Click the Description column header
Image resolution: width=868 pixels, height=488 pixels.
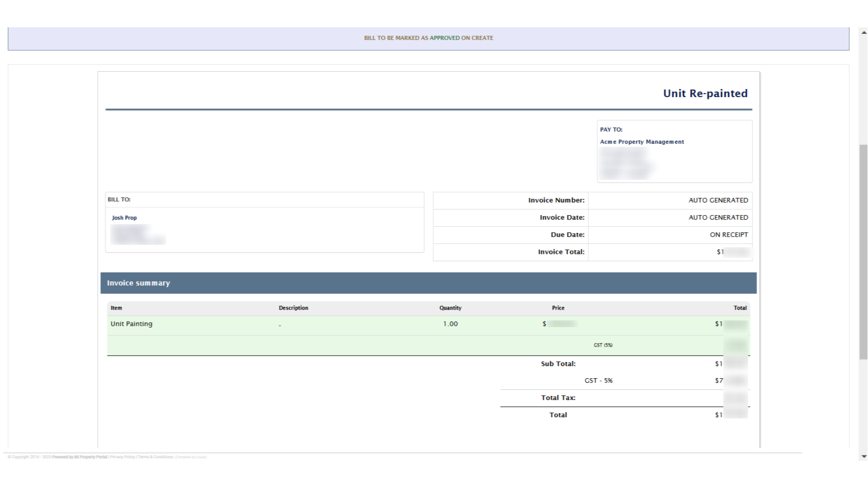(293, 308)
